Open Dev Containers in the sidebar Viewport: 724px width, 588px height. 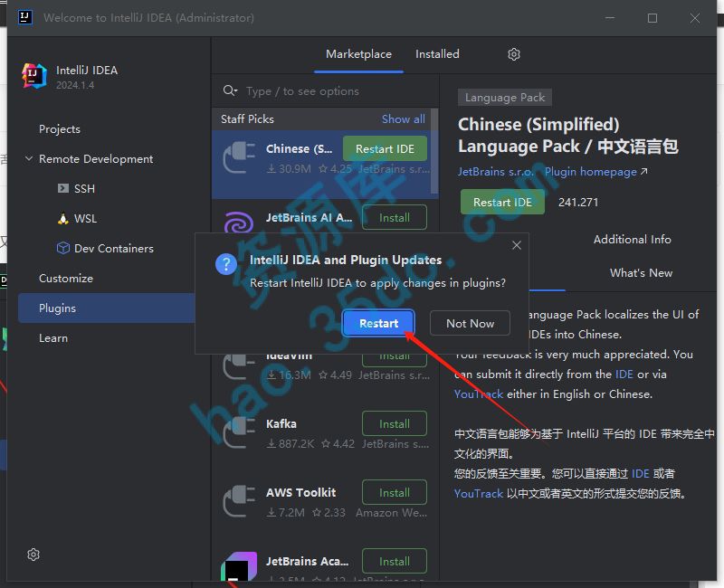click(114, 248)
